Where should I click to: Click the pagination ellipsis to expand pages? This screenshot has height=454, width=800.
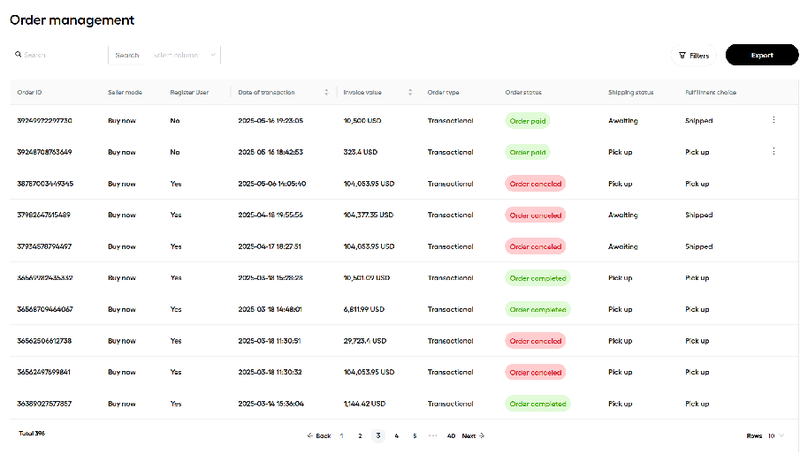tap(433, 436)
